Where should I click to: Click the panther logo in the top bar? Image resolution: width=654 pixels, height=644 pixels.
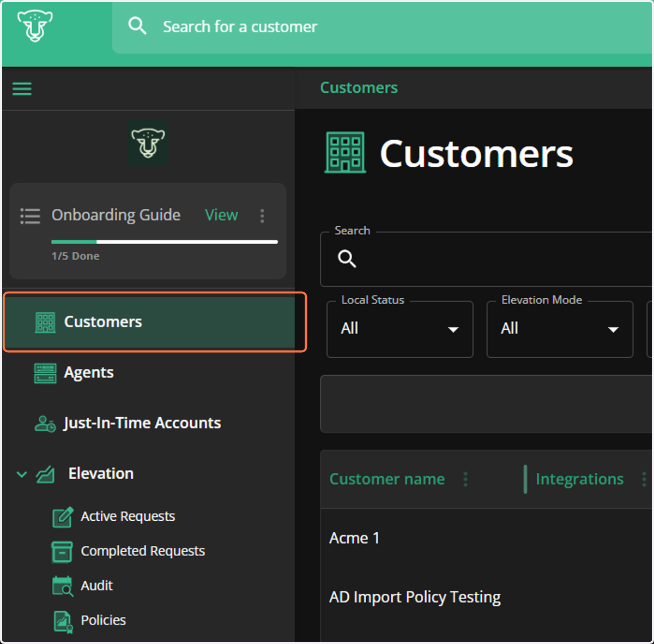(x=35, y=26)
